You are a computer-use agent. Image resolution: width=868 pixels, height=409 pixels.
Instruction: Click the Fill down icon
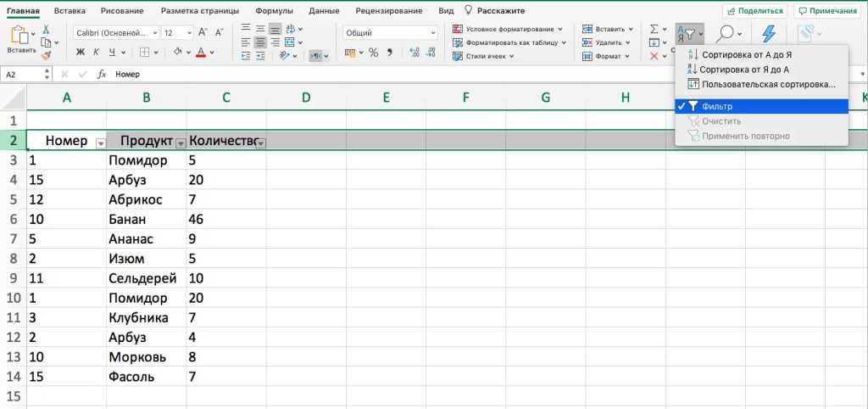tap(654, 42)
